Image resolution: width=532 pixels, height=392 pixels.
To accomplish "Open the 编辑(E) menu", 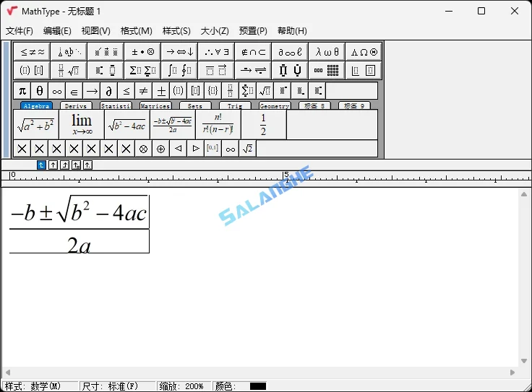I will (x=57, y=31).
